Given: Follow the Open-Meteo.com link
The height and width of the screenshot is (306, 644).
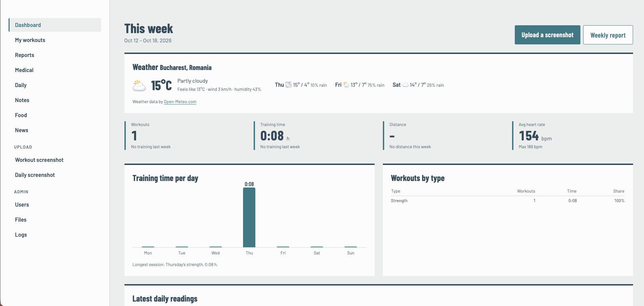Looking at the screenshot, I should (180, 102).
